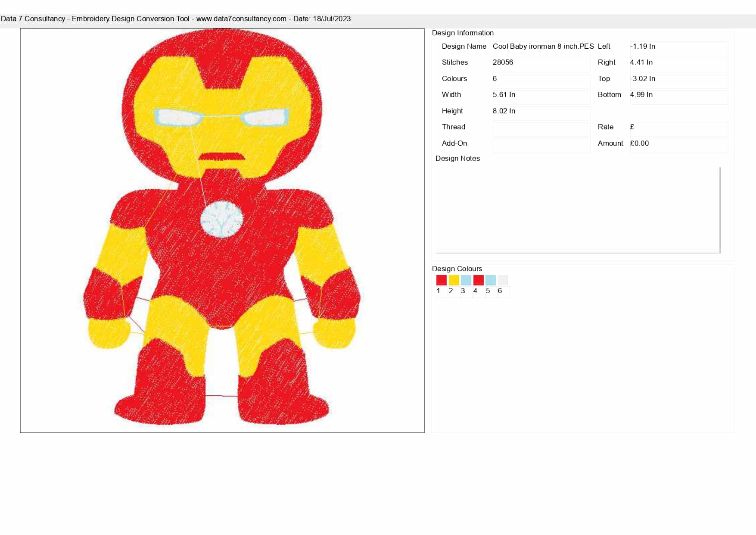Click the Iron Man embroidery design preview
Viewport: 756px width, 535px height.
coord(222,231)
